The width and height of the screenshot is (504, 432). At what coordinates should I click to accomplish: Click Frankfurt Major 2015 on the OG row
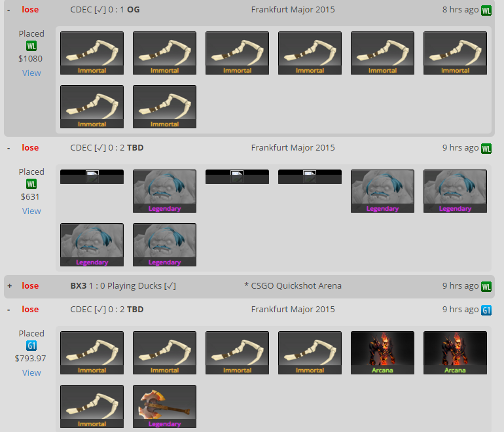pyautogui.click(x=293, y=10)
